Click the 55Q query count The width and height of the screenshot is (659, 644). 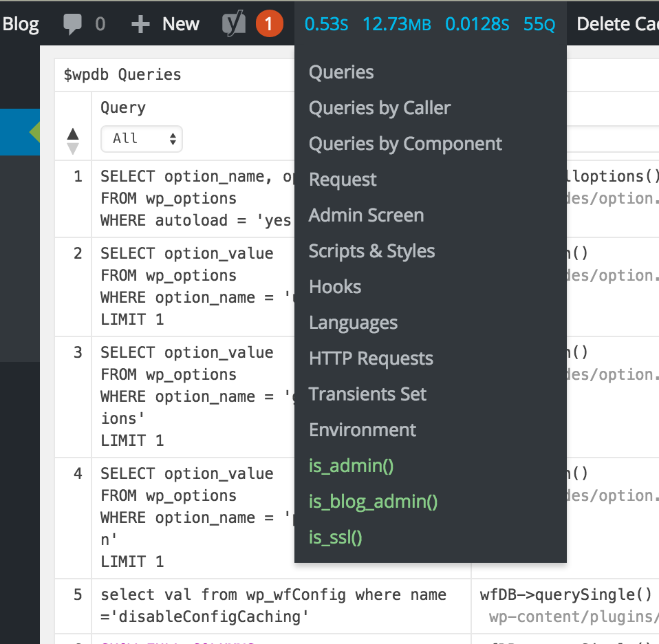(x=539, y=24)
